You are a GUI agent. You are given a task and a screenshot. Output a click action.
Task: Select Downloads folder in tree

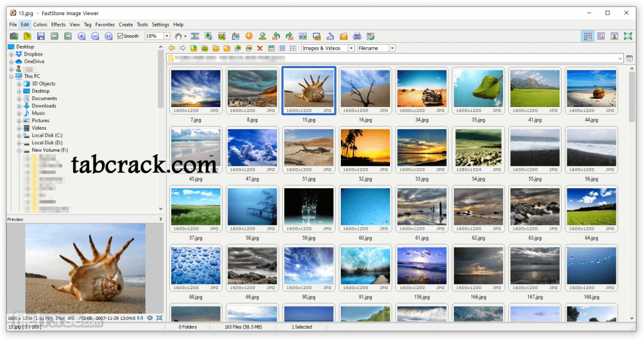tap(44, 106)
